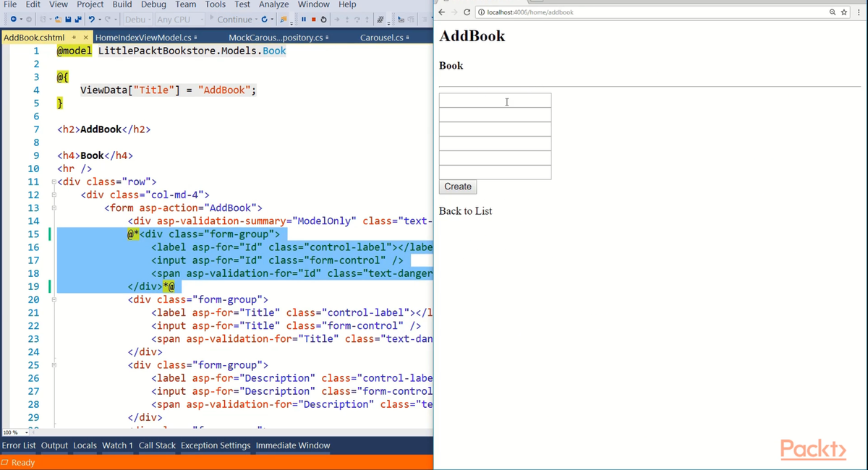Open the Debug menu

pyautogui.click(x=153, y=4)
